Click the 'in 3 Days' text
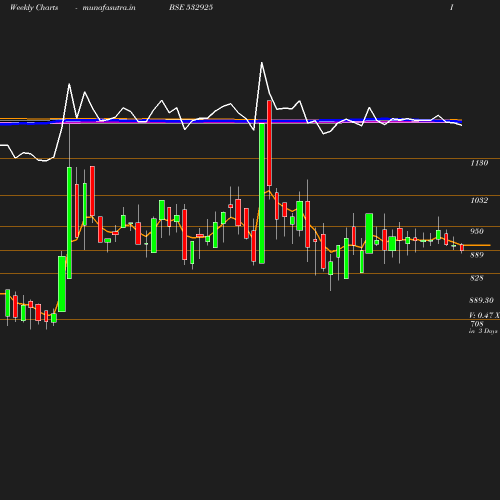Image resolution: width=500 pixels, height=500 pixels. tap(483, 331)
